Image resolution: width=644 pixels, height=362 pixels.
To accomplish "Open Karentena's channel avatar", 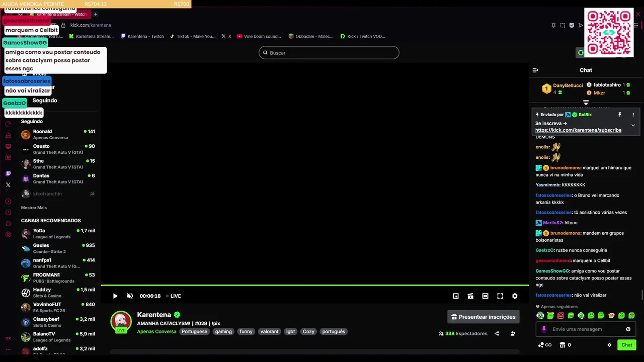I will tap(121, 322).
